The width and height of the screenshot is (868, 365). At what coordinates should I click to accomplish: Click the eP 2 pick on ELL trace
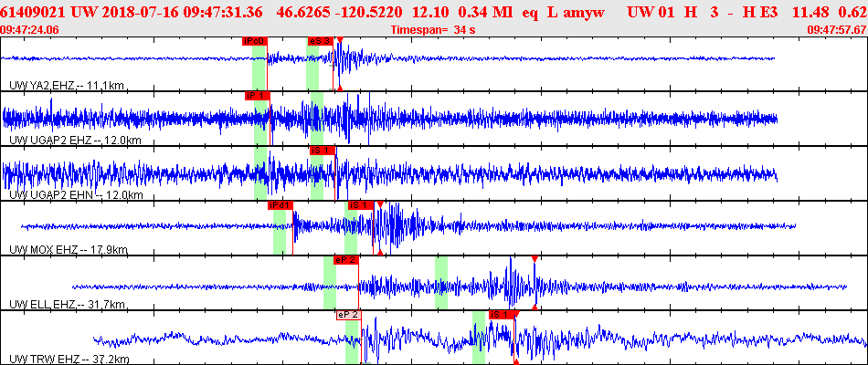tap(346, 260)
